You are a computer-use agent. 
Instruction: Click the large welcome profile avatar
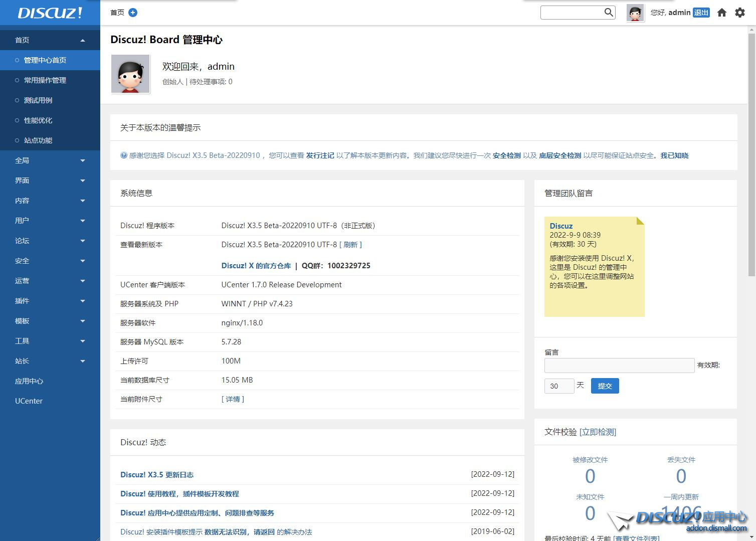coord(130,75)
